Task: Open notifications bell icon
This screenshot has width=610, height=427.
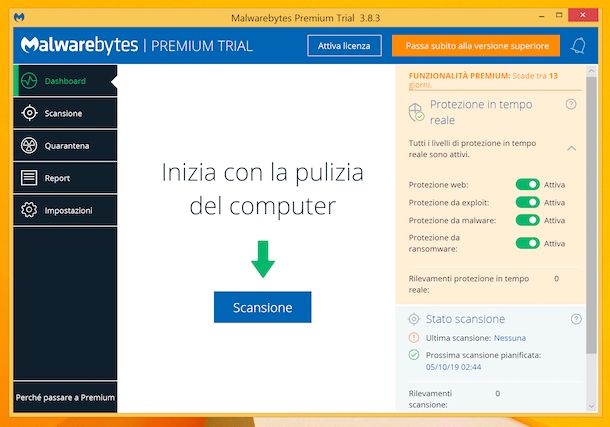Action: (x=578, y=46)
